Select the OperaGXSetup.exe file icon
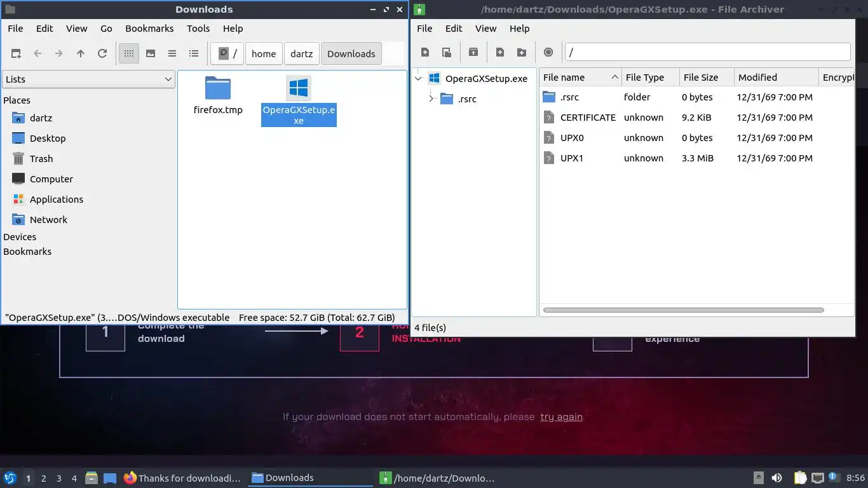Viewport: 868px width, 488px height. click(x=299, y=88)
